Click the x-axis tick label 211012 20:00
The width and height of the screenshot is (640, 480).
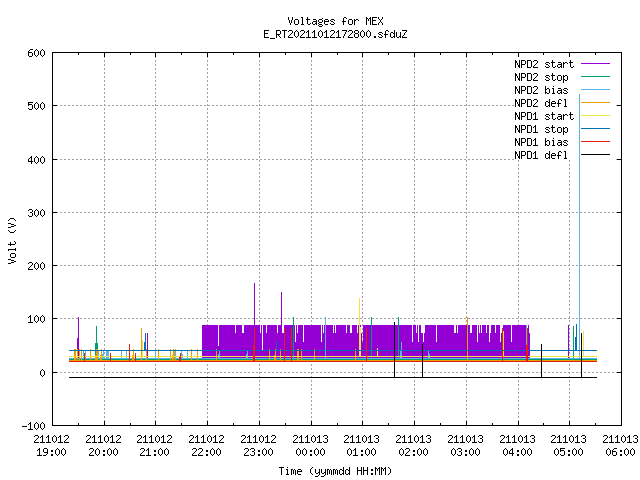pyautogui.click(x=104, y=446)
